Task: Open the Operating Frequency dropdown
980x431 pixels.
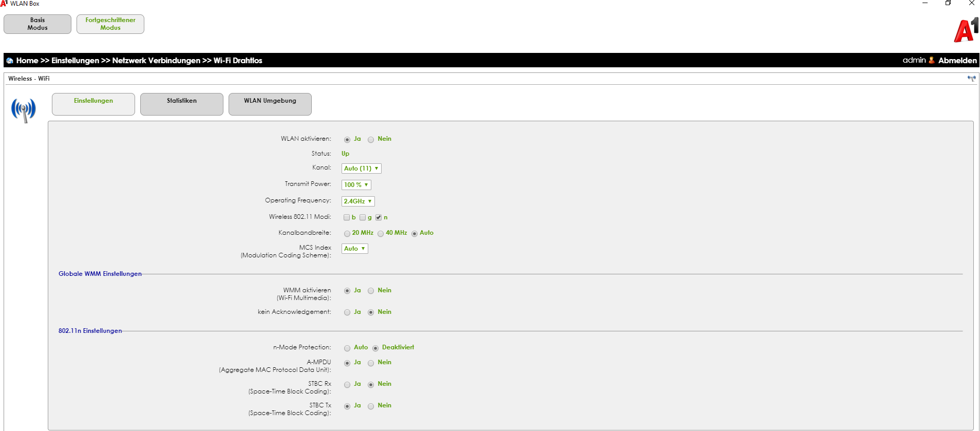Action: click(358, 201)
